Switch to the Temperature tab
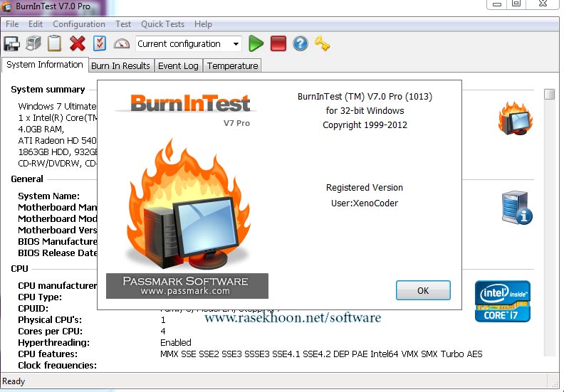This screenshot has width=564, height=392. pyautogui.click(x=232, y=65)
